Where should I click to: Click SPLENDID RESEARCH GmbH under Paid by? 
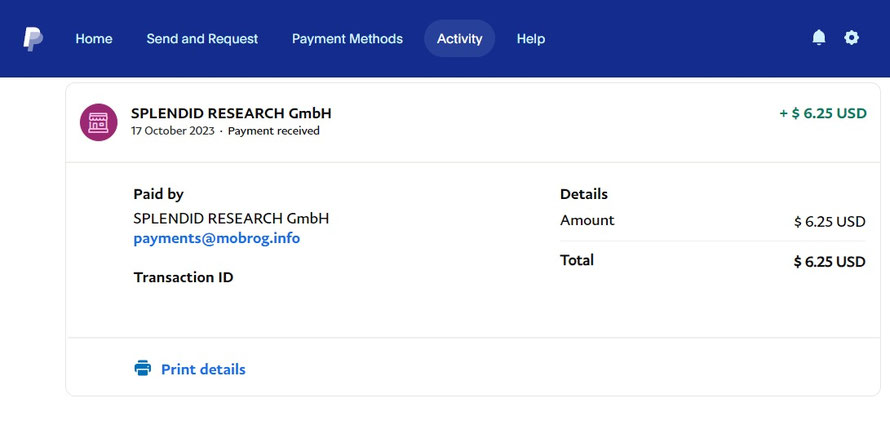pos(231,218)
